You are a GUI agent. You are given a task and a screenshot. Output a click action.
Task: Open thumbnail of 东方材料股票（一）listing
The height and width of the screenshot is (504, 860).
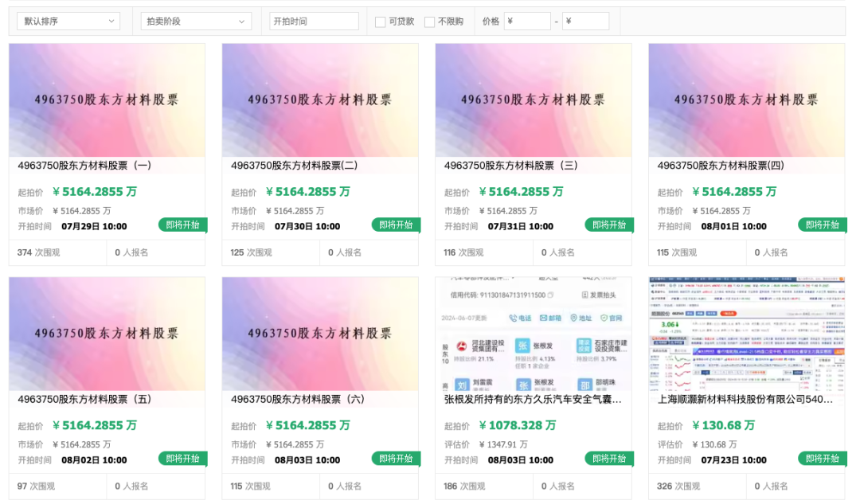coord(107,100)
